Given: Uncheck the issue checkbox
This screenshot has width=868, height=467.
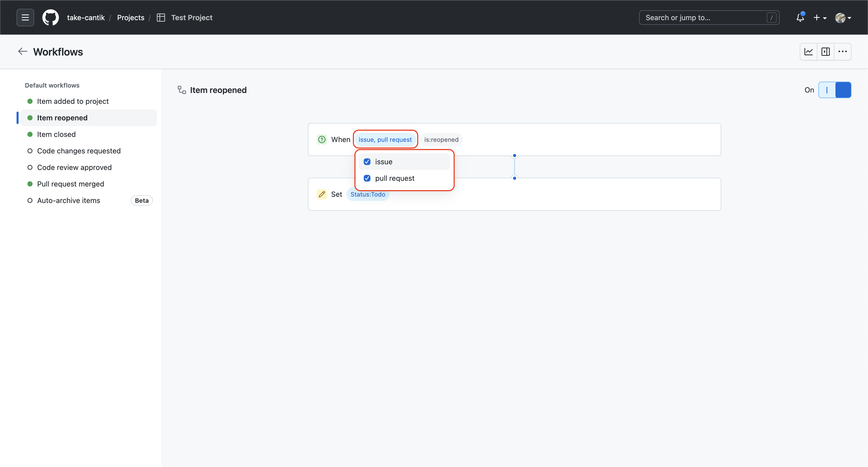Looking at the screenshot, I should tap(367, 162).
